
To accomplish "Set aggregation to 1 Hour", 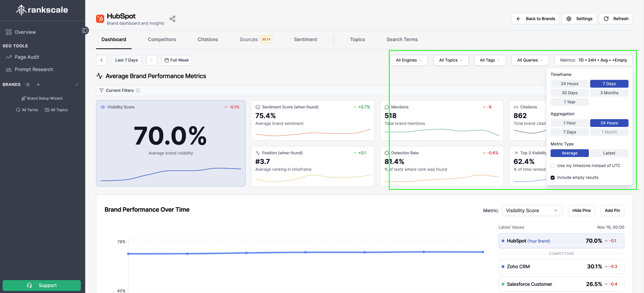I will pos(569,123).
